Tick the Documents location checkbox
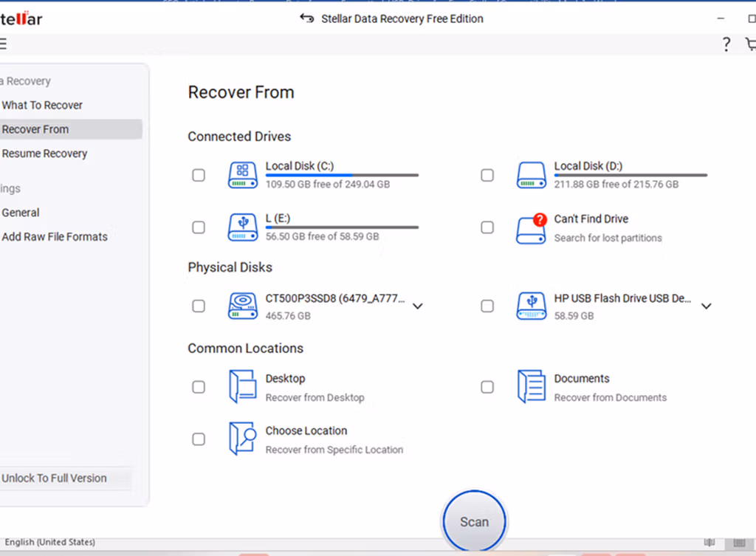This screenshot has height=556, width=756. pos(487,387)
